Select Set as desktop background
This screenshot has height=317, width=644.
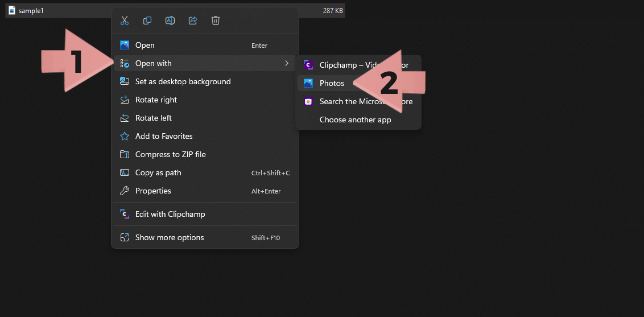click(205, 81)
